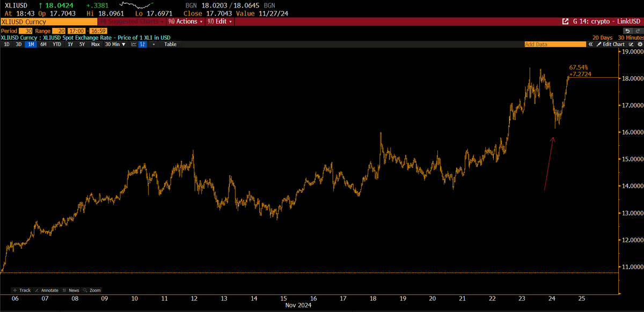Switch to Table view

170,44
